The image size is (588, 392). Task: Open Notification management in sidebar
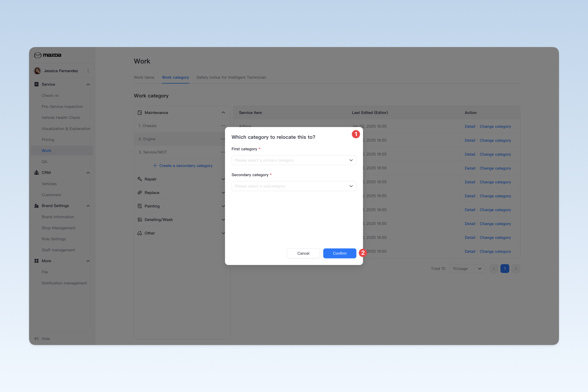(64, 283)
